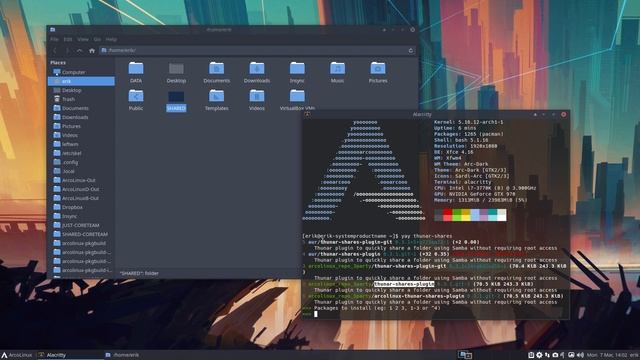Image resolution: width=640 pixels, height=360 pixels.
Task: Select Trash in the Places sidebar
Action: [81, 99]
